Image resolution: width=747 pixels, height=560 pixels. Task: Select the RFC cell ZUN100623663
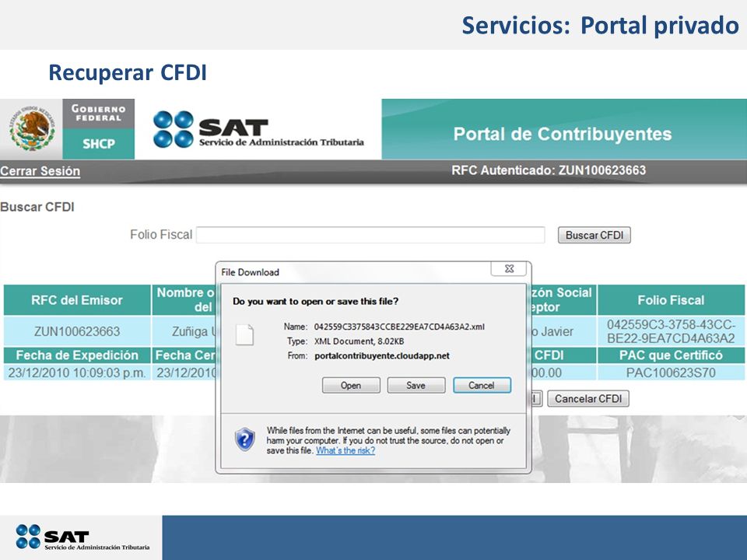tap(77, 331)
